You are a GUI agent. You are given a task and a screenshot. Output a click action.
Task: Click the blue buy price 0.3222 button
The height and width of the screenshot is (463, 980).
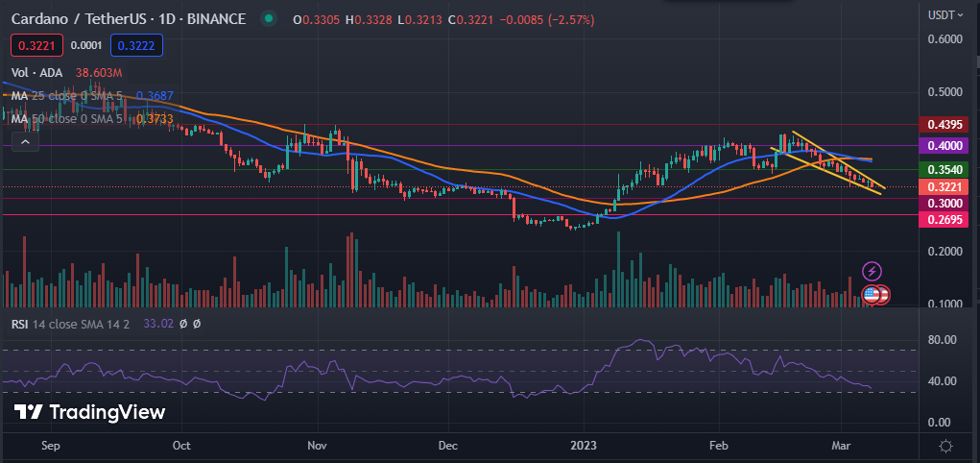tap(137, 45)
